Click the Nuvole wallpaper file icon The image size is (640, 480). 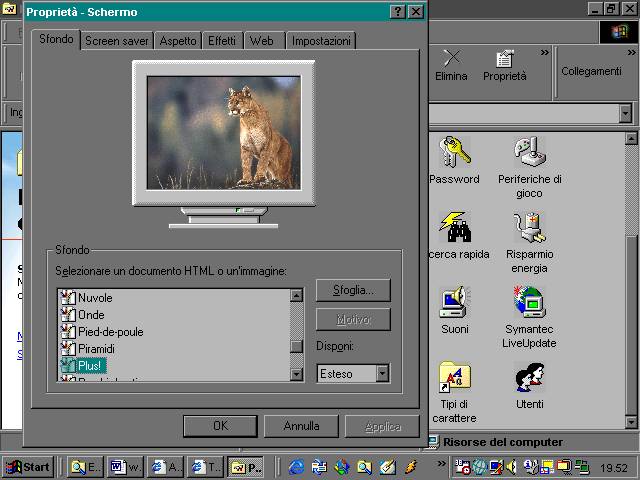[68, 297]
